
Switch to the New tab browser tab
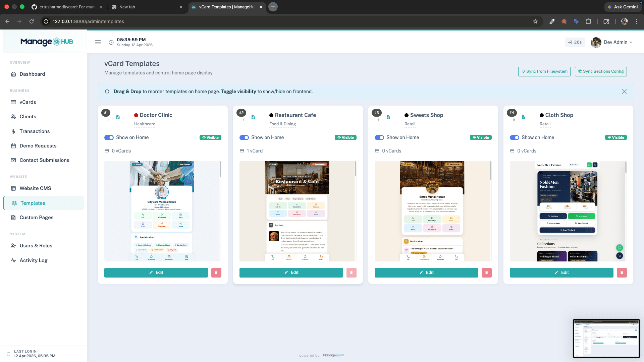[x=147, y=7]
